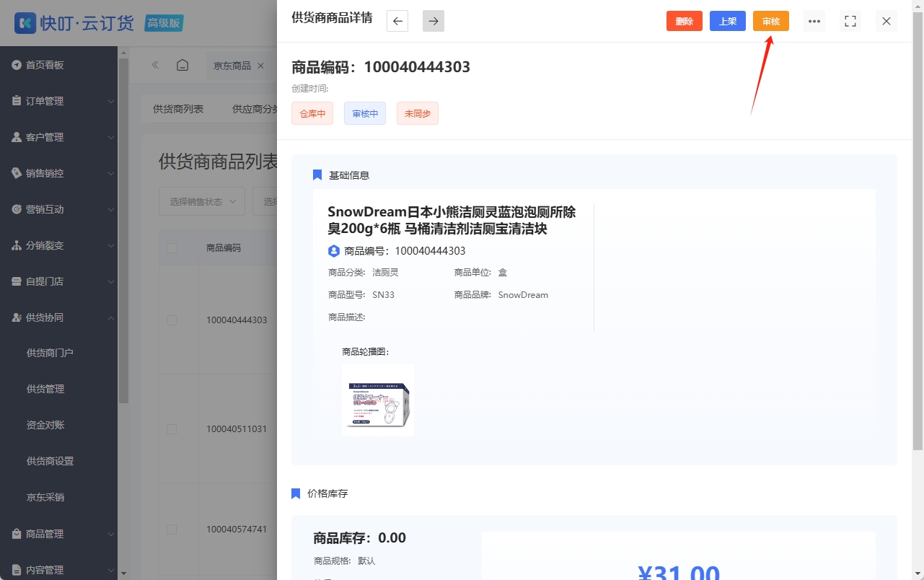Image resolution: width=924 pixels, height=580 pixels.
Task: Click the detail panel vertical scrollbar
Action: (x=918, y=231)
